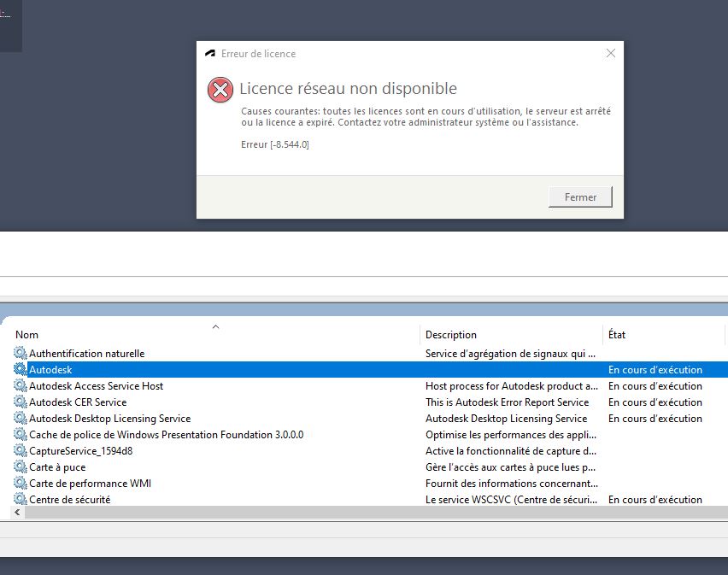Click 'Host process for Autodesk product a...' description

pos(512,386)
